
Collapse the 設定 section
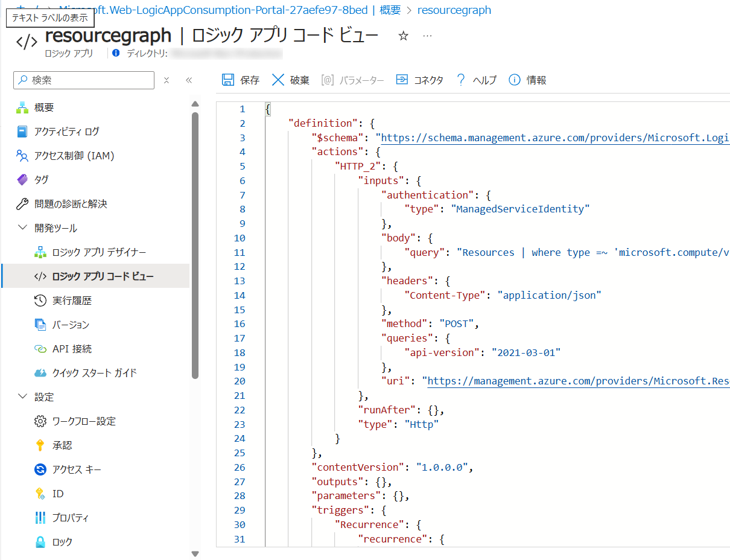23,397
